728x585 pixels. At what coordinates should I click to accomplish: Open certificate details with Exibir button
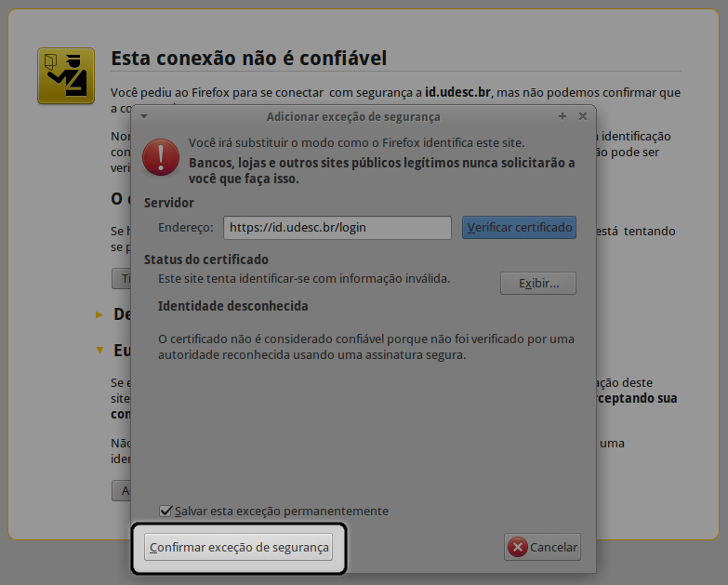537,283
